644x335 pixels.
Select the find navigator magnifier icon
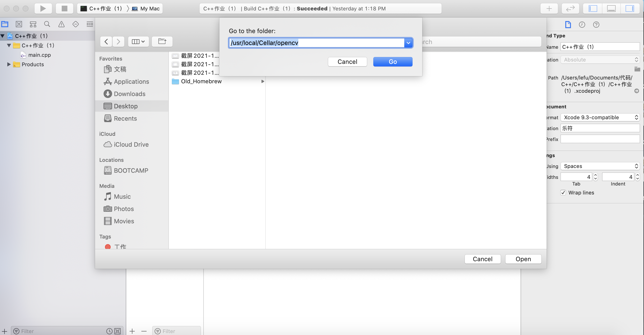(x=47, y=24)
